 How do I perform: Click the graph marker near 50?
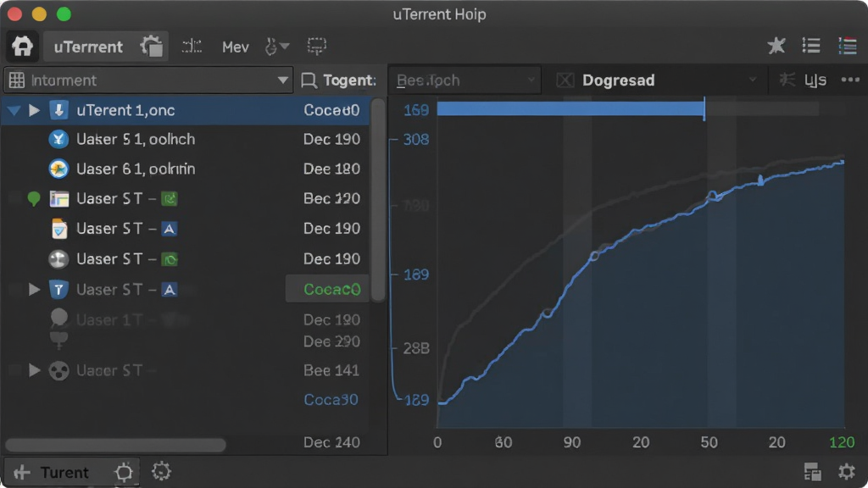pyautogui.click(x=713, y=196)
